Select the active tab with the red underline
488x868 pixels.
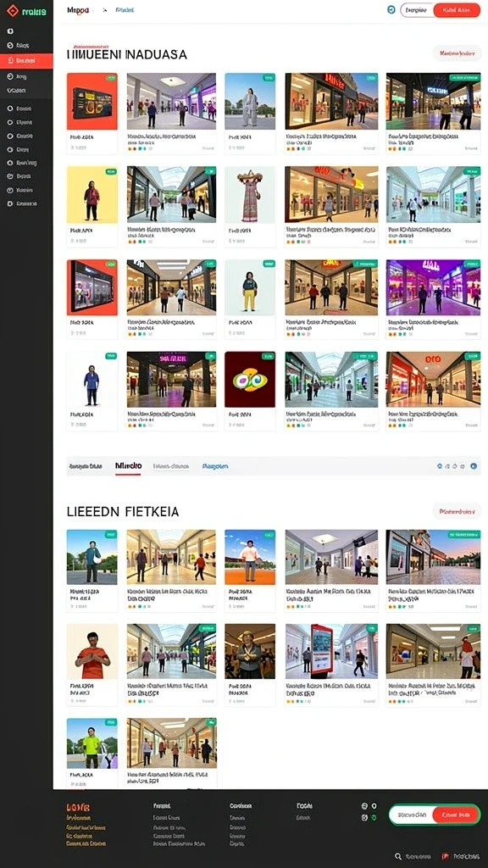tap(128, 466)
